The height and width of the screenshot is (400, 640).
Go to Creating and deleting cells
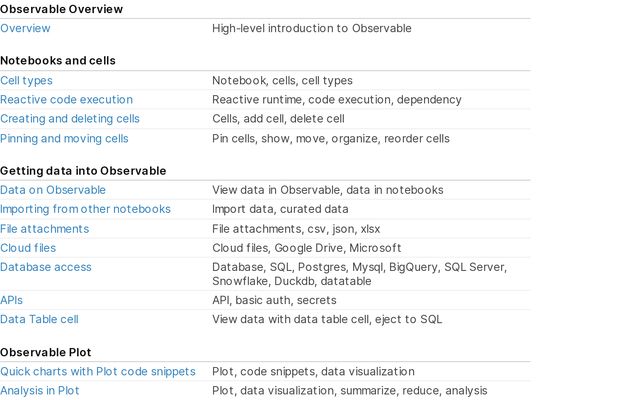click(69, 119)
